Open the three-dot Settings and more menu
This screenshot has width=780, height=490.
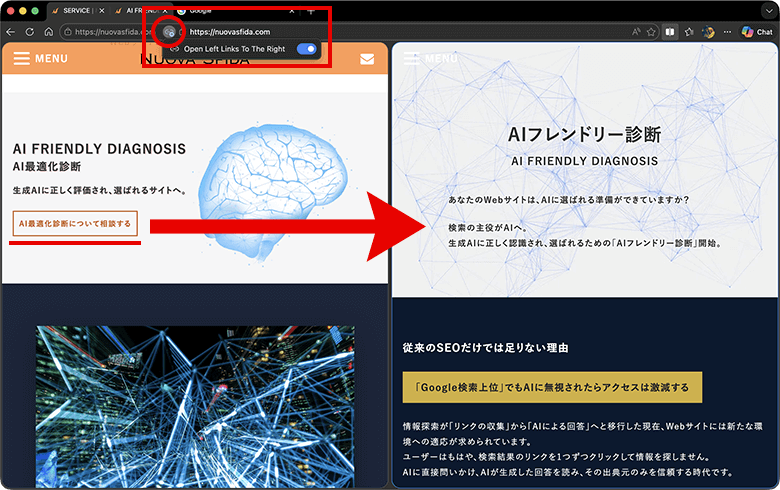point(727,32)
